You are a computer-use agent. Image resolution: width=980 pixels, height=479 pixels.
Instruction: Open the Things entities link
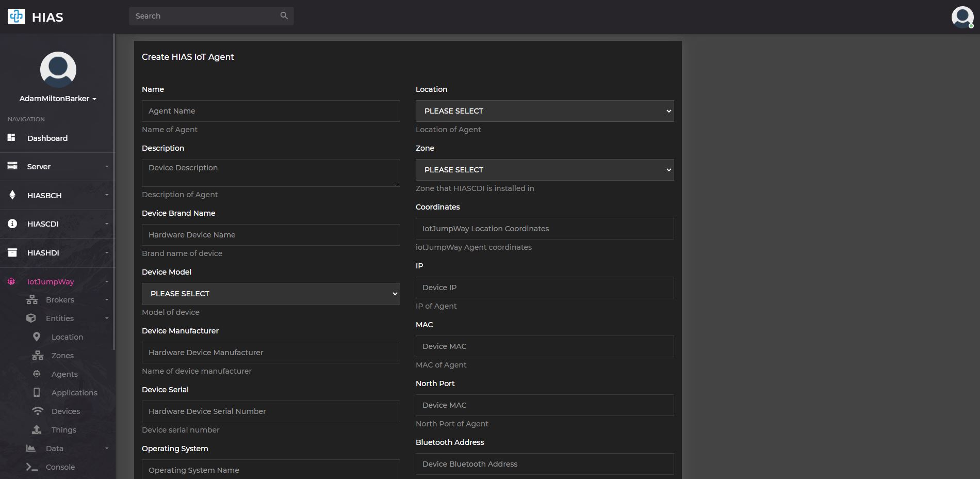63,430
